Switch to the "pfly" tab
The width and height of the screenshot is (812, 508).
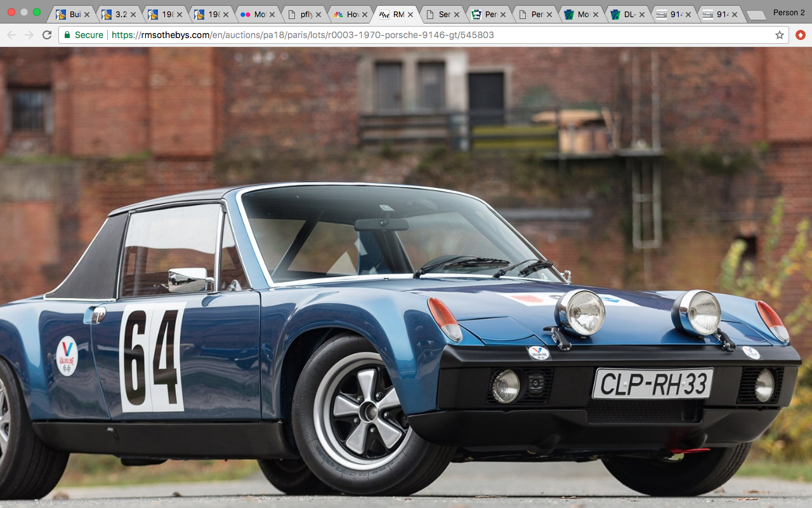[x=302, y=15]
